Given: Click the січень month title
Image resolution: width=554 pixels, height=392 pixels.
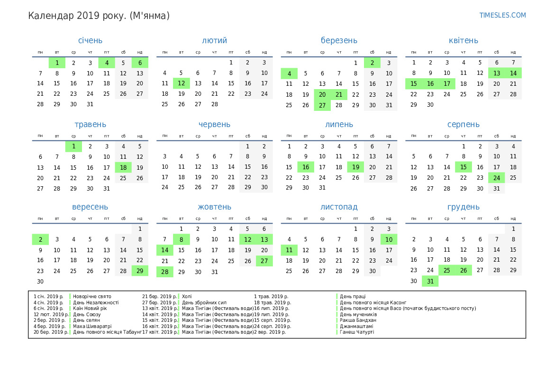Looking at the screenshot, I should 90,41.
